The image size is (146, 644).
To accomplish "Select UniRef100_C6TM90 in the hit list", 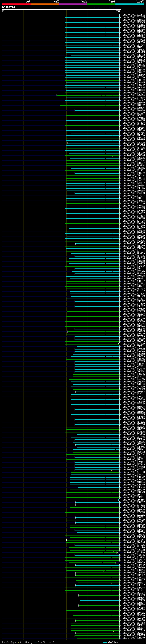I will pyautogui.click(x=133, y=37).
